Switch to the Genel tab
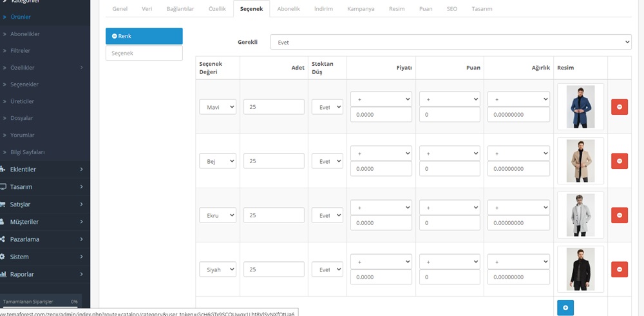644x316 pixels. point(120,9)
